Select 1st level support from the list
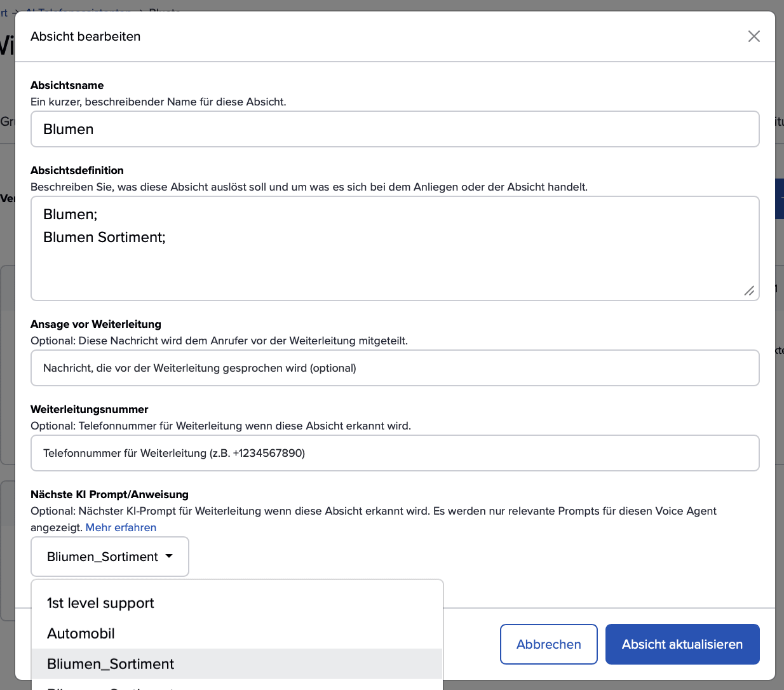The image size is (784, 690). (x=100, y=603)
